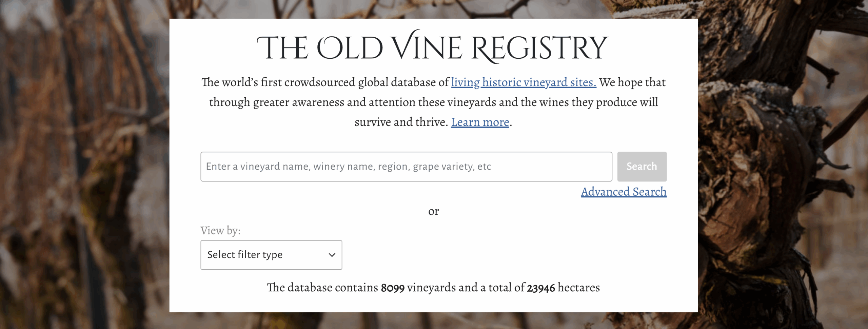Click the 23946 hectares total
The height and width of the screenshot is (329, 868).
tap(541, 288)
